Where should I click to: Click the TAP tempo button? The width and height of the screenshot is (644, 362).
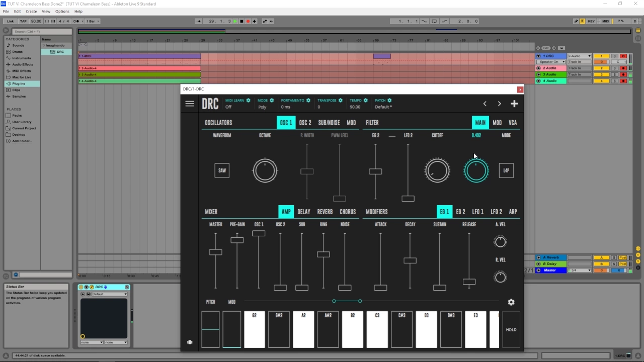pos(23,21)
